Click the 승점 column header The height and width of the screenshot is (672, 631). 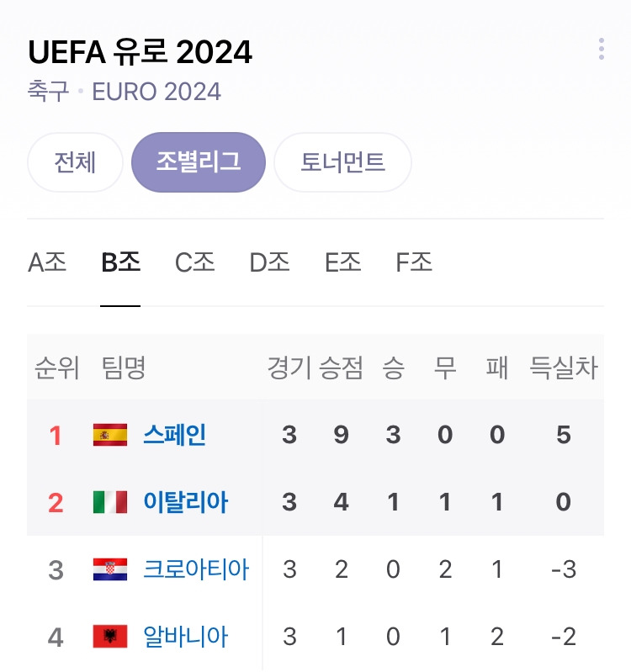tap(341, 368)
